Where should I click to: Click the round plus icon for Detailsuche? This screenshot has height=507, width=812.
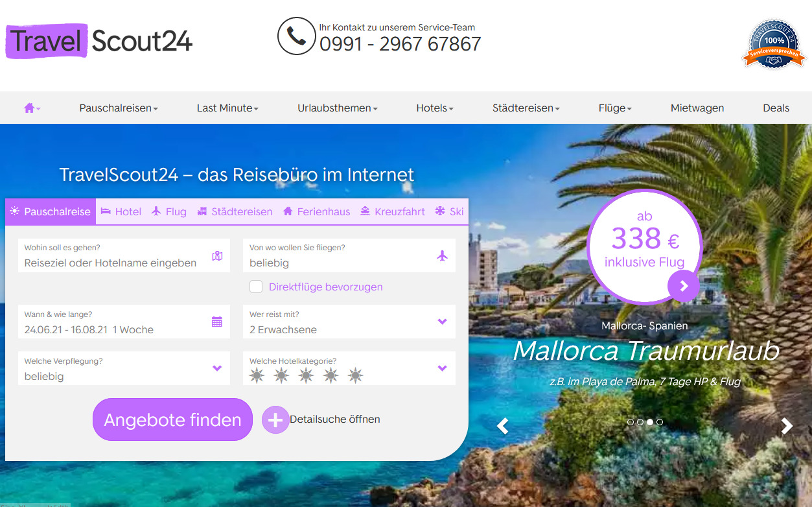point(275,420)
